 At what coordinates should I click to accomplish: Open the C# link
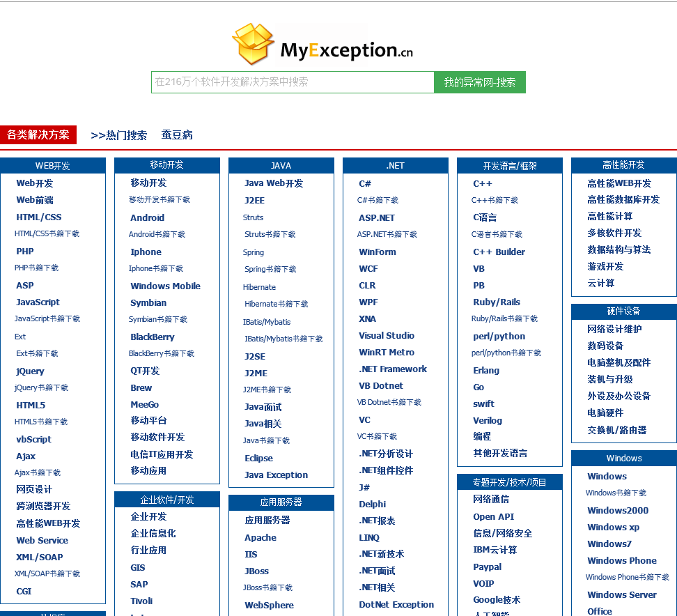tap(365, 183)
